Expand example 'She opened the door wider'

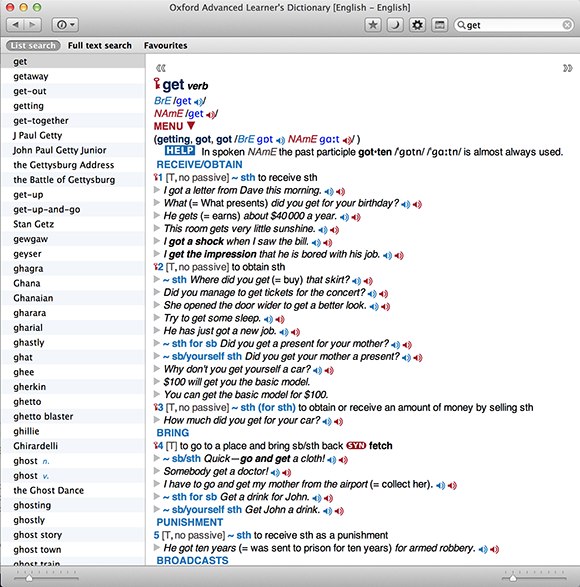coord(157,305)
